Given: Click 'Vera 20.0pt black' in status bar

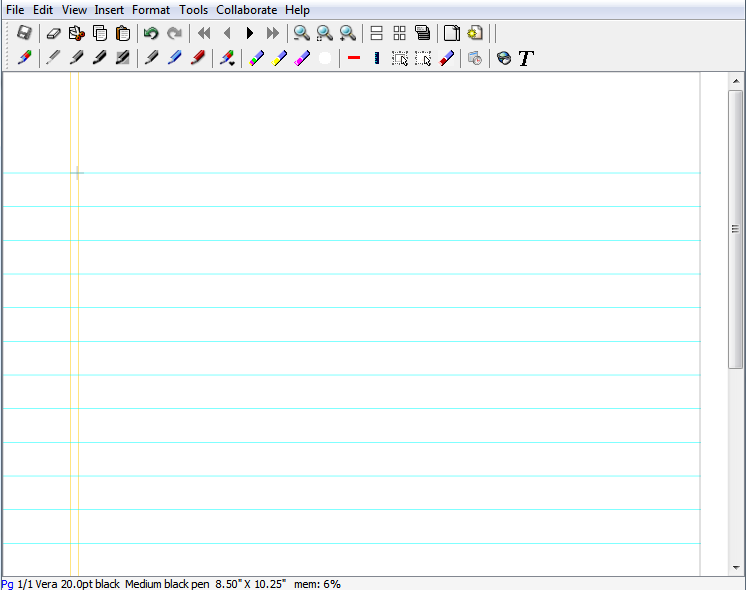Looking at the screenshot, I should coord(78,584).
